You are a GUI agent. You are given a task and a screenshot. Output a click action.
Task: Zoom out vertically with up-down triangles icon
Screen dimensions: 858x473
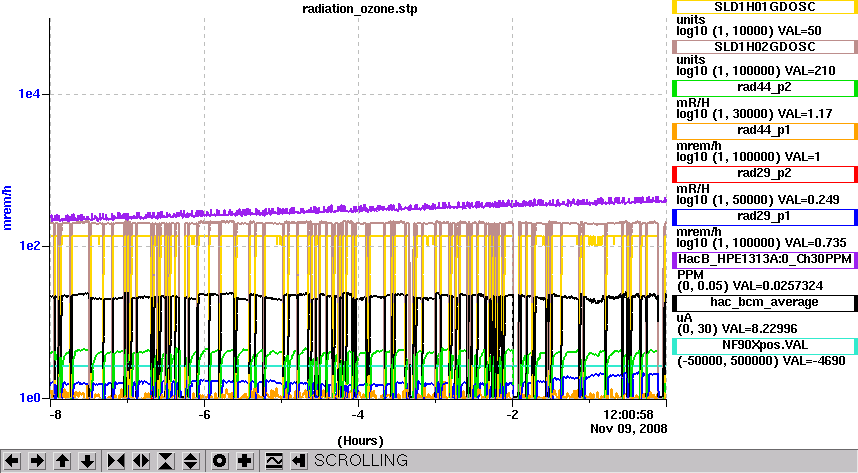click(x=190, y=461)
